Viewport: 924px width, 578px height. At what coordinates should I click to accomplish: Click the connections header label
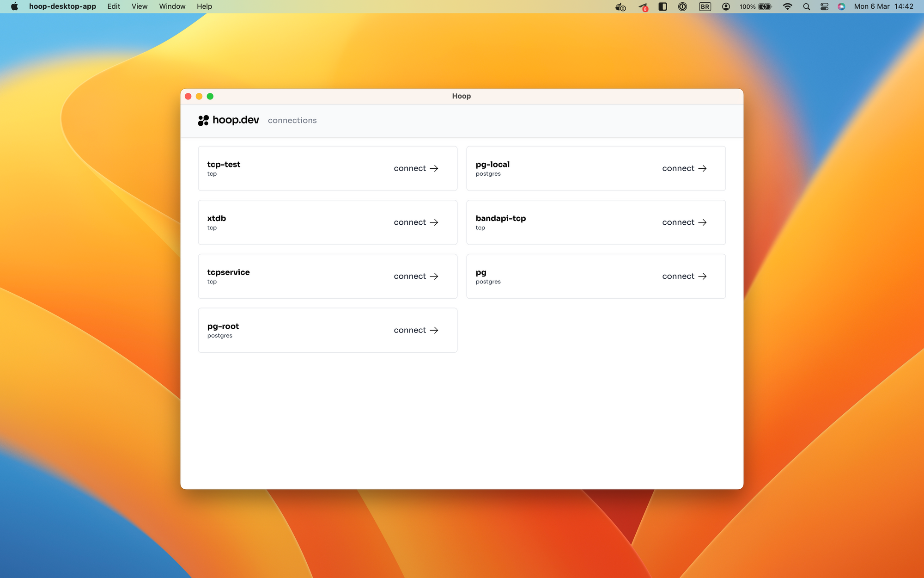pyautogui.click(x=292, y=120)
